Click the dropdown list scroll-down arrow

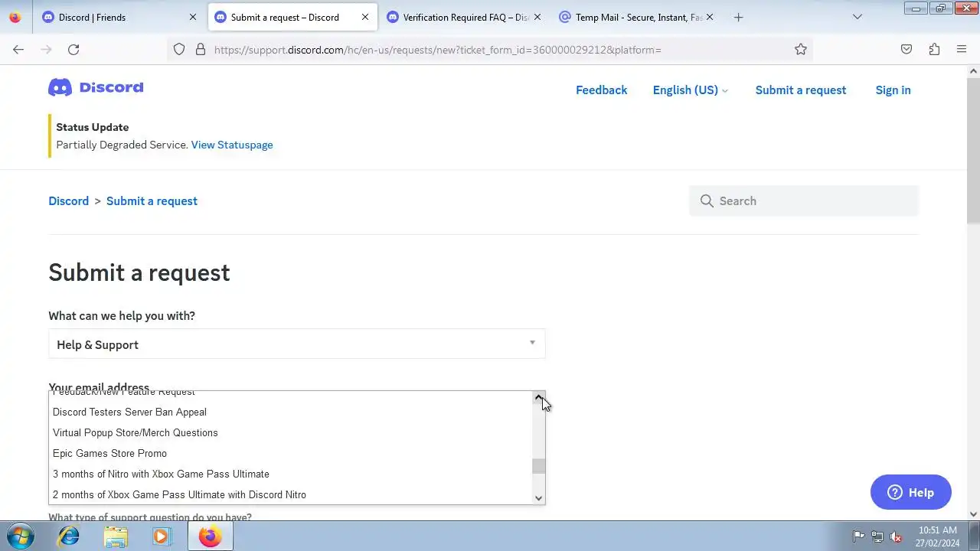[539, 498]
